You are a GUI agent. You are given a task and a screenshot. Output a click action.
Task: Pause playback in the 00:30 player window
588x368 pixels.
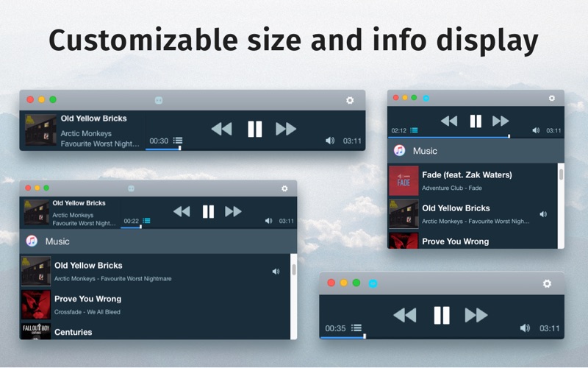[x=254, y=130]
